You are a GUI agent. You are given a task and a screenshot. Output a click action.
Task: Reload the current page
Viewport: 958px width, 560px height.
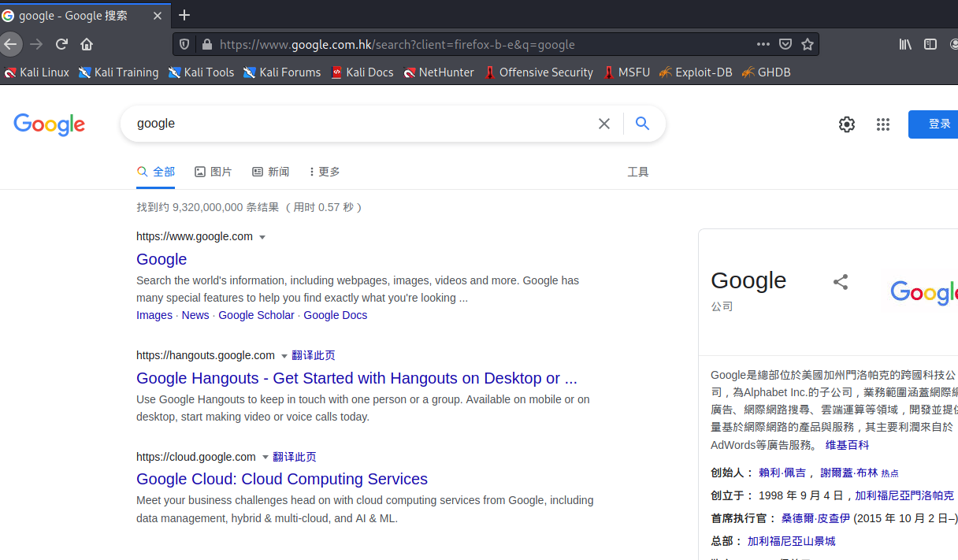pos(61,44)
